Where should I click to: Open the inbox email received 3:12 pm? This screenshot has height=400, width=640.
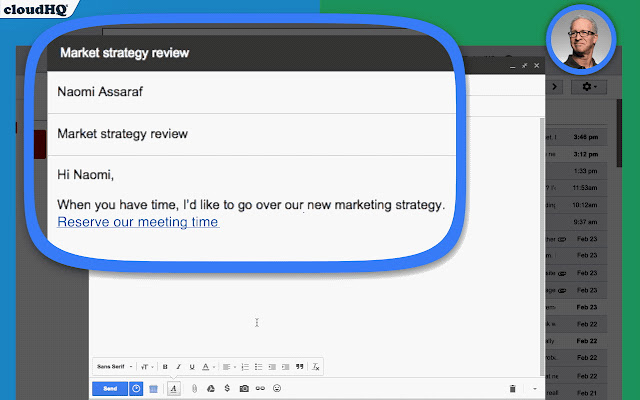tap(576, 154)
